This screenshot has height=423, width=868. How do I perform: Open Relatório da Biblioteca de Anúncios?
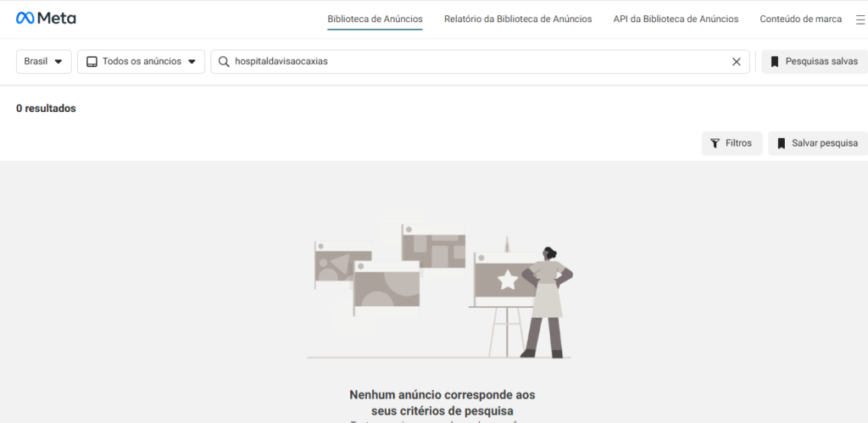tap(518, 19)
